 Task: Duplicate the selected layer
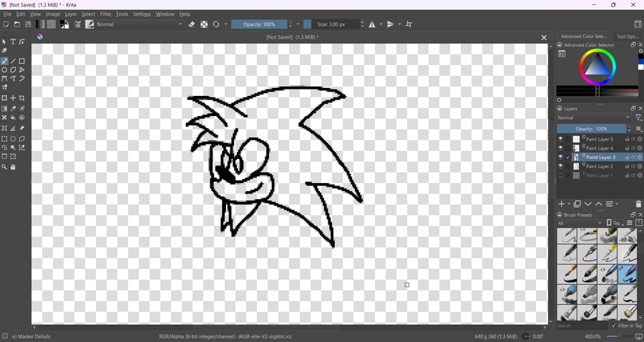pyautogui.click(x=577, y=204)
